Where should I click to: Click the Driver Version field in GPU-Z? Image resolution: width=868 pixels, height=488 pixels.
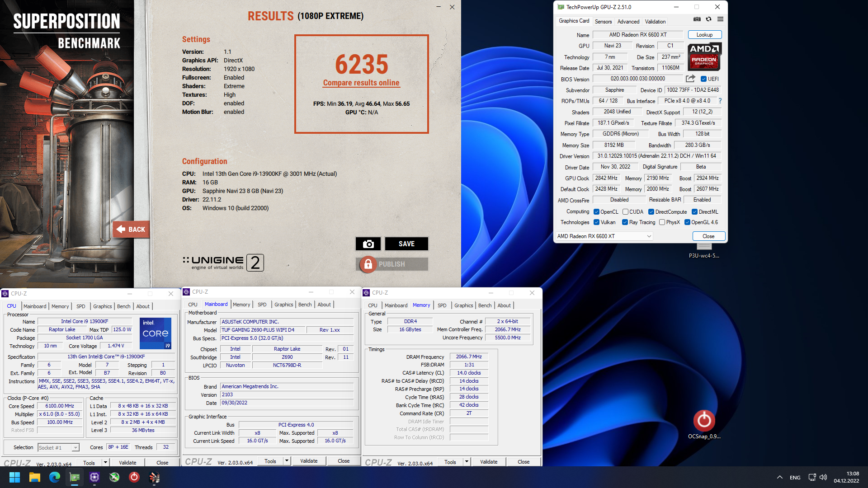pyautogui.click(x=656, y=156)
